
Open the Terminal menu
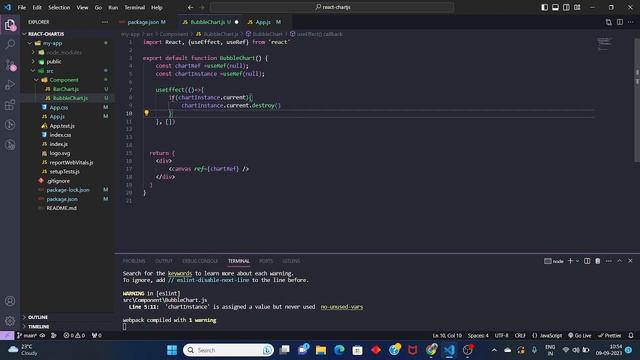tap(135, 7)
